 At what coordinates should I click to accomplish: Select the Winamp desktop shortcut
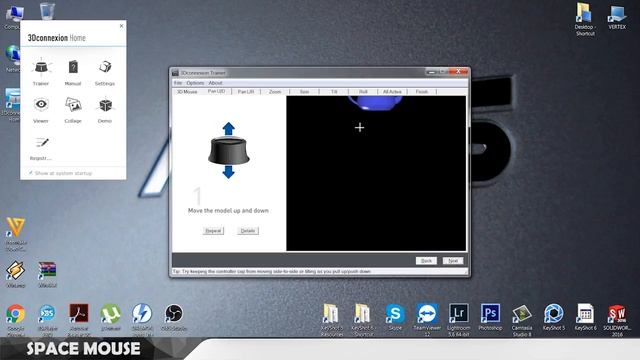pyautogui.click(x=16, y=274)
